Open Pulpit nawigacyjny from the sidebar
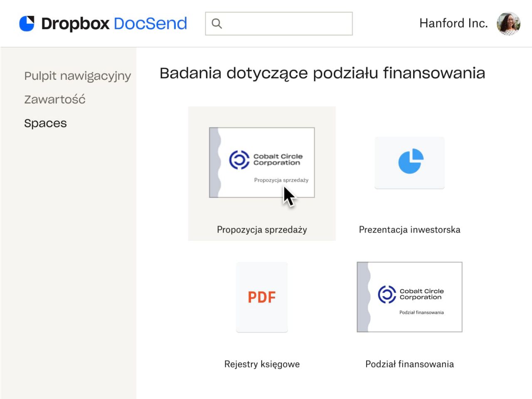Image resolution: width=532 pixels, height=399 pixels. click(x=77, y=76)
